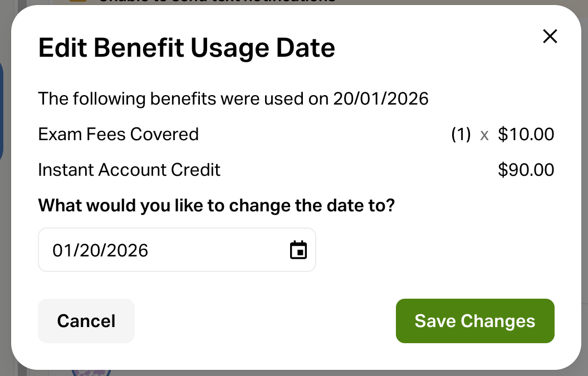Close the Edit Benefit Usage Date dialog
Screen dimensions: 588x376
550,37
